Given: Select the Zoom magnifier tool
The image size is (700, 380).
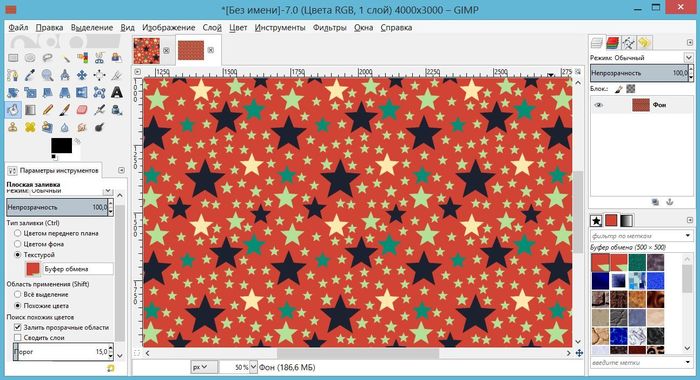Looking at the screenshot, I should [47, 75].
